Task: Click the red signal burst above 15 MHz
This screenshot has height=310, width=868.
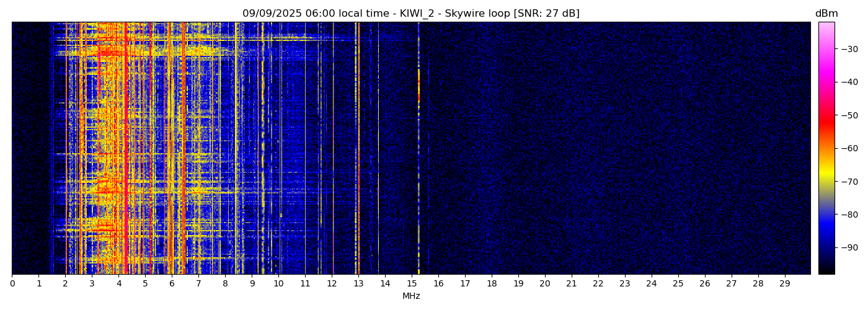Action: (x=418, y=87)
